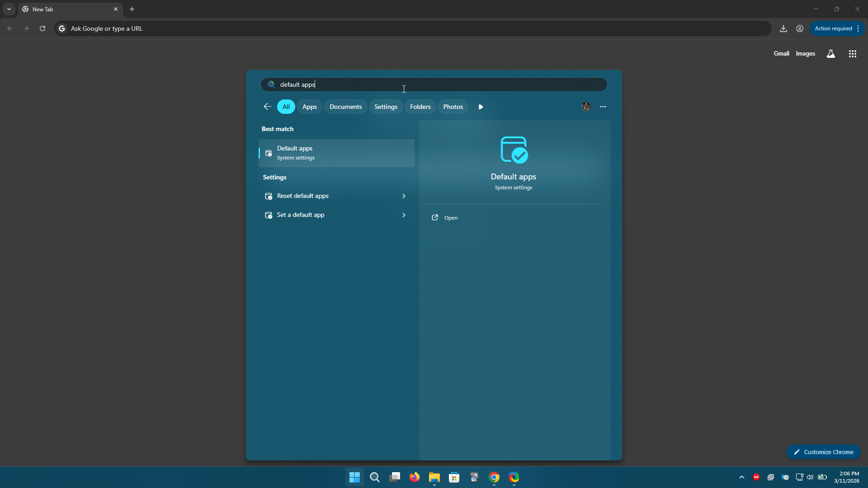Expand the Reset default apps chevron
The height and width of the screenshot is (488, 868).
pos(404,196)
